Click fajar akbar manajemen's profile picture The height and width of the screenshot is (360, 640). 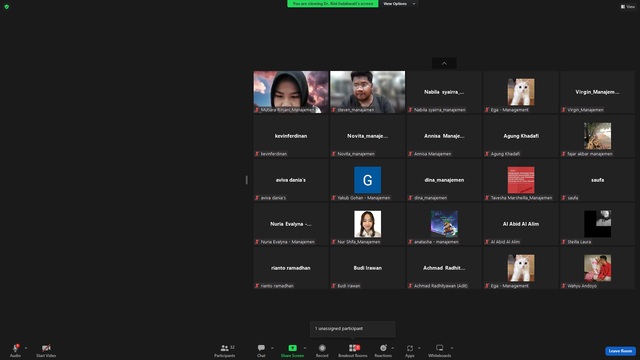598,136
